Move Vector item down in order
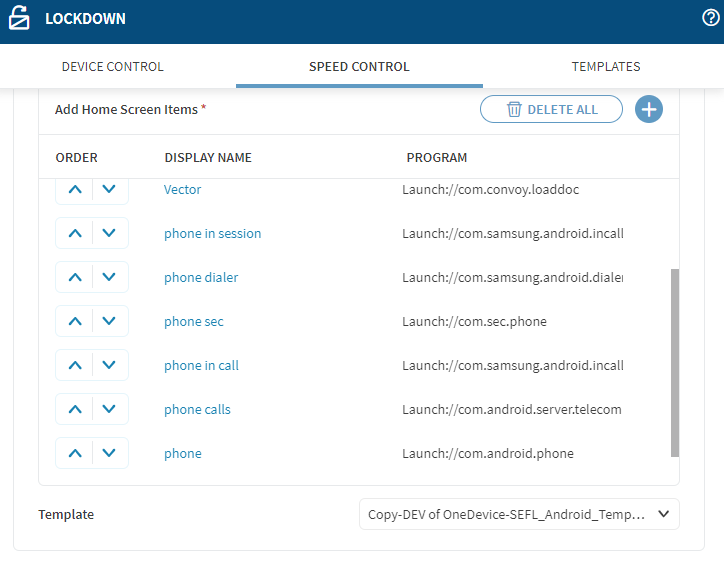The width and height of the screenshot is (724, 583). pyautogui.click(x=110, y=189)
